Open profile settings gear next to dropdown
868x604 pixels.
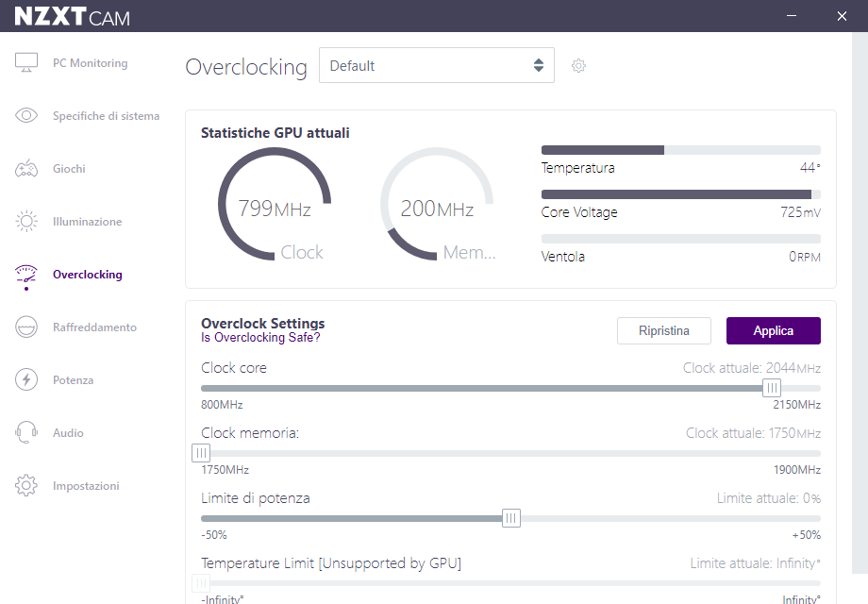[578, 66]
